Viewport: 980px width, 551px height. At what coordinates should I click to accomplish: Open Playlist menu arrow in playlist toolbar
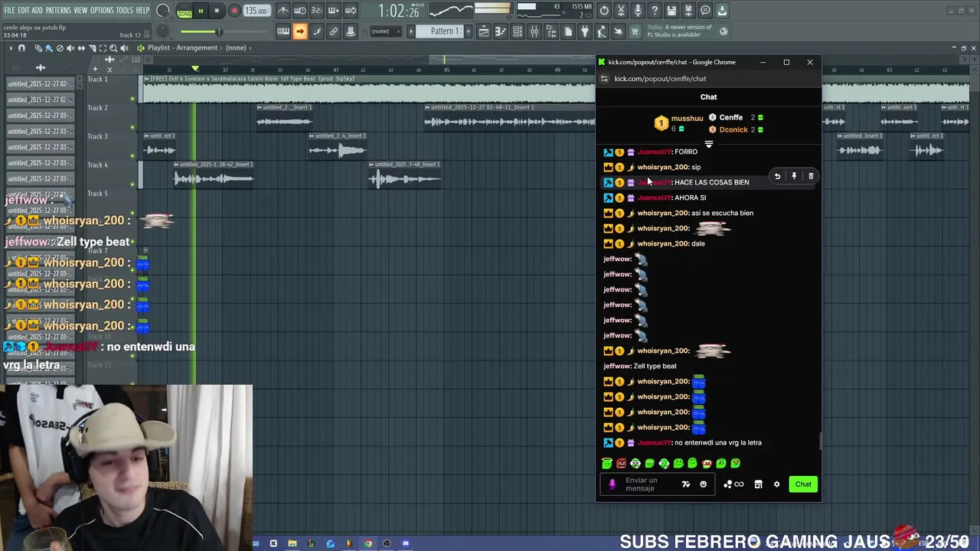[x=11, y=47]
